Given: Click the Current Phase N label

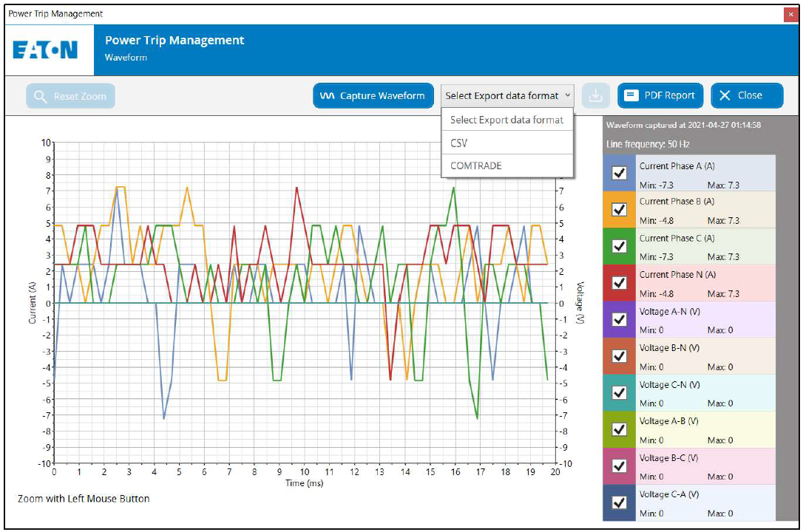Looking at the screenshot, I should click(677, 275).
